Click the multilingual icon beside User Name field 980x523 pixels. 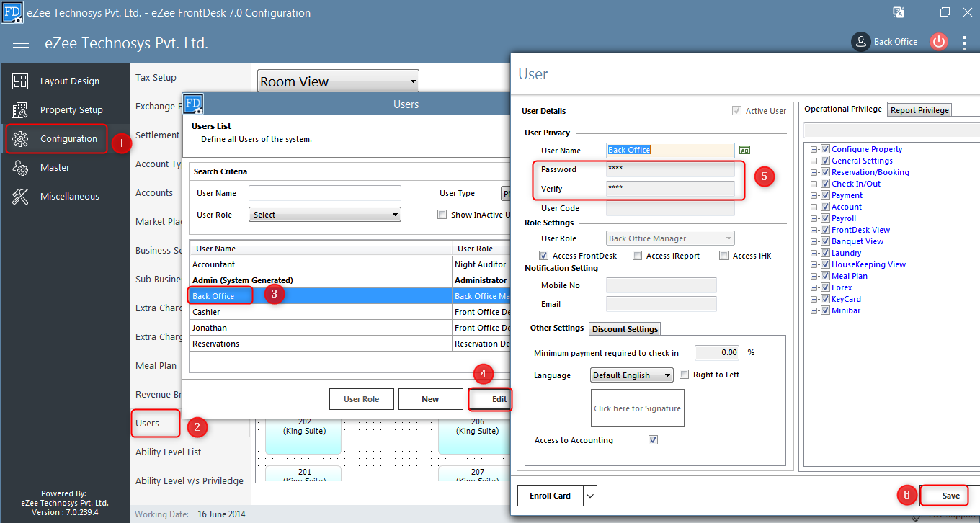[x=745, y=150]
